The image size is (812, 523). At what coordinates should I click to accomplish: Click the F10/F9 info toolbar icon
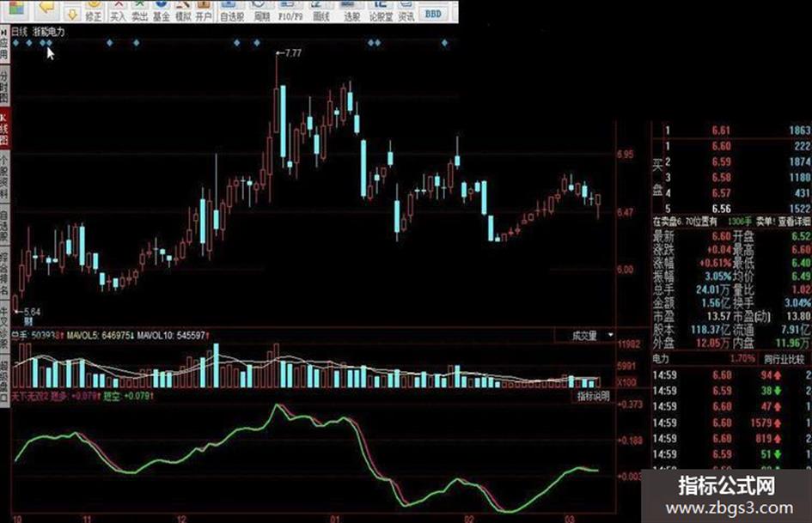(290, 11)
